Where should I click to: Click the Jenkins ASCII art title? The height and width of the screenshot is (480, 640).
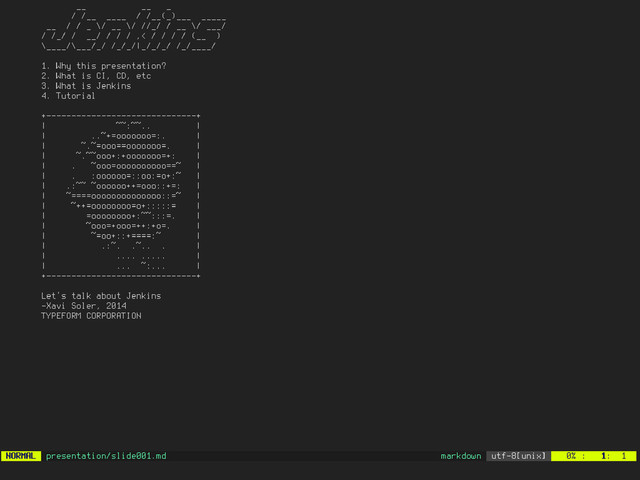133,29
